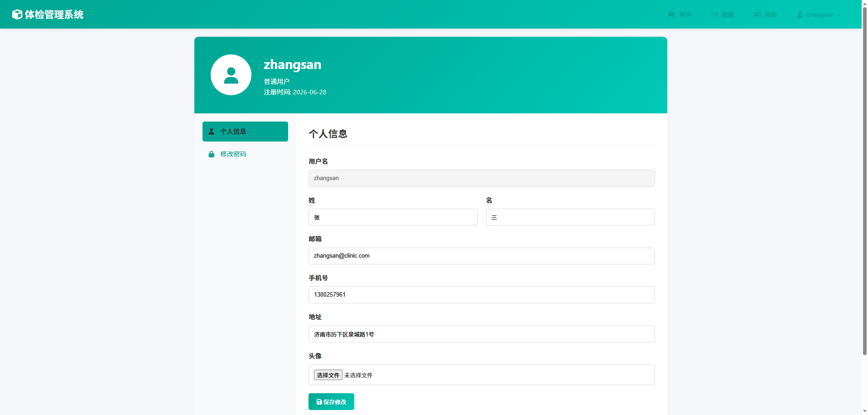Focus the 邮箱 email field
Screen dimensions: 868x415
(x=482, y=256)
